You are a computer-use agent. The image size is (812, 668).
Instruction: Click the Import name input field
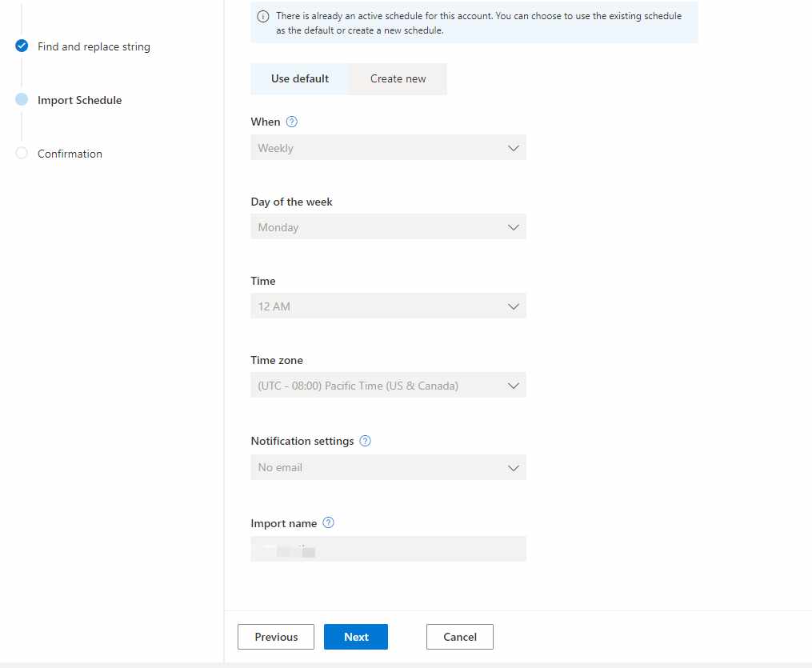point(388,549)
